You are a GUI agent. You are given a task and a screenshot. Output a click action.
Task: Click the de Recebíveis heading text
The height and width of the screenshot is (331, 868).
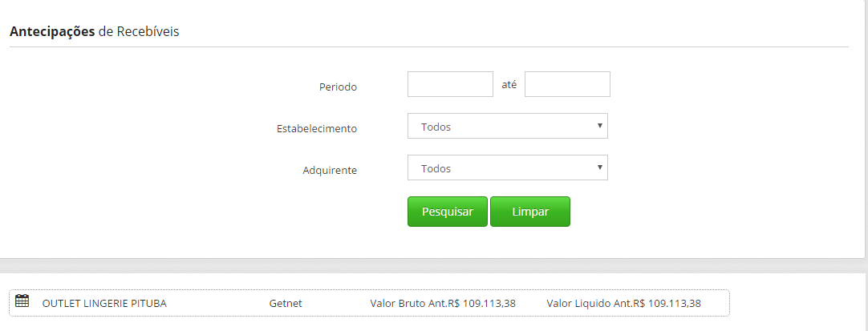click(139, 31)
